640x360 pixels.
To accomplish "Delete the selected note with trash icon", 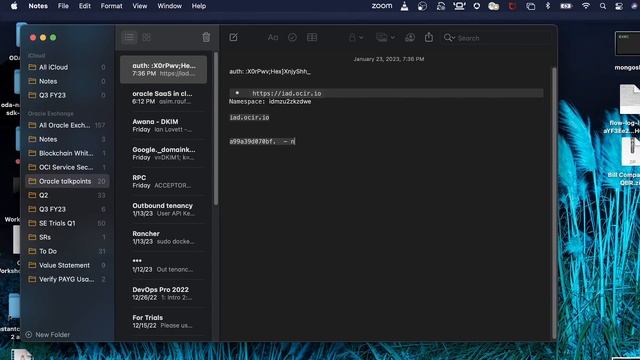I will tap(206, 38).
